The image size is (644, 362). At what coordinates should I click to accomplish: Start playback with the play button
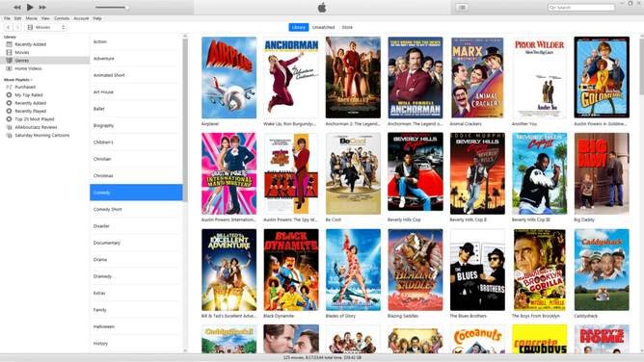(30, 7)
